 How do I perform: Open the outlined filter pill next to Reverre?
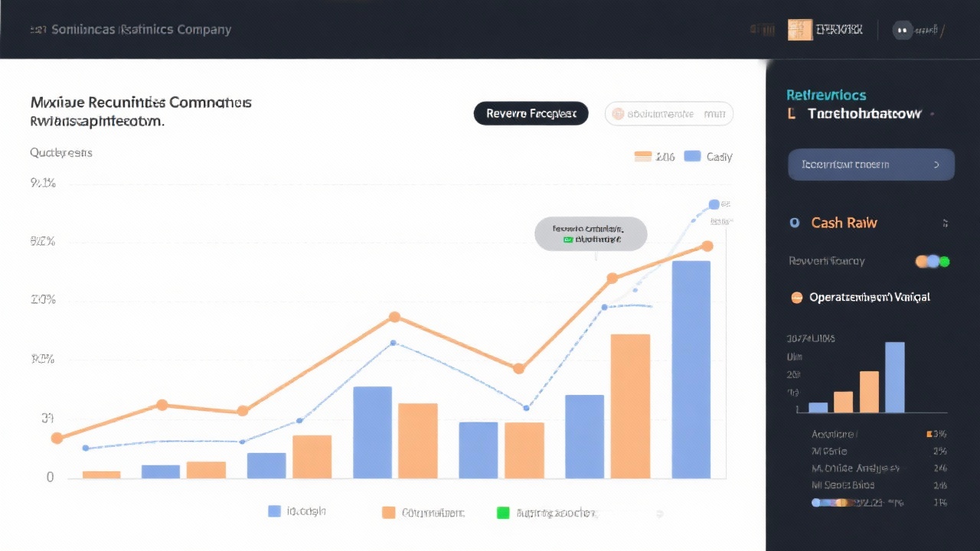pyautogui.click(x=668, y=114)
